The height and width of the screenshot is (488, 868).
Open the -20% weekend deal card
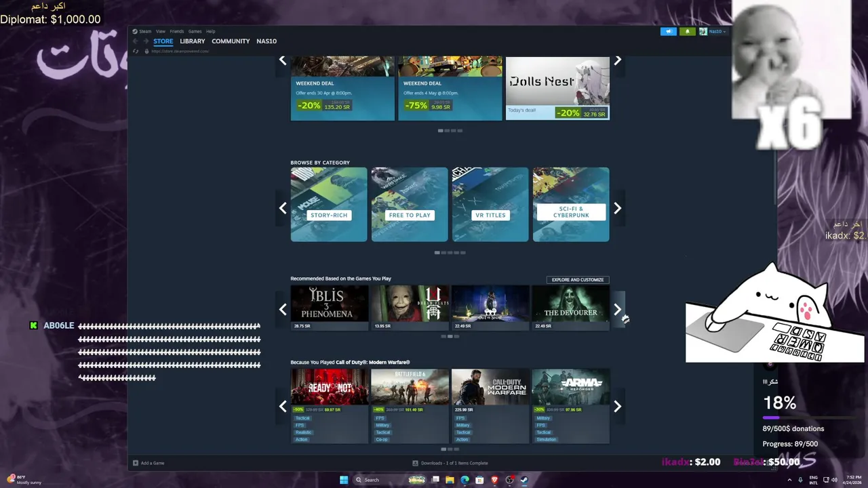pyautogui.click(x=342, y=88)
